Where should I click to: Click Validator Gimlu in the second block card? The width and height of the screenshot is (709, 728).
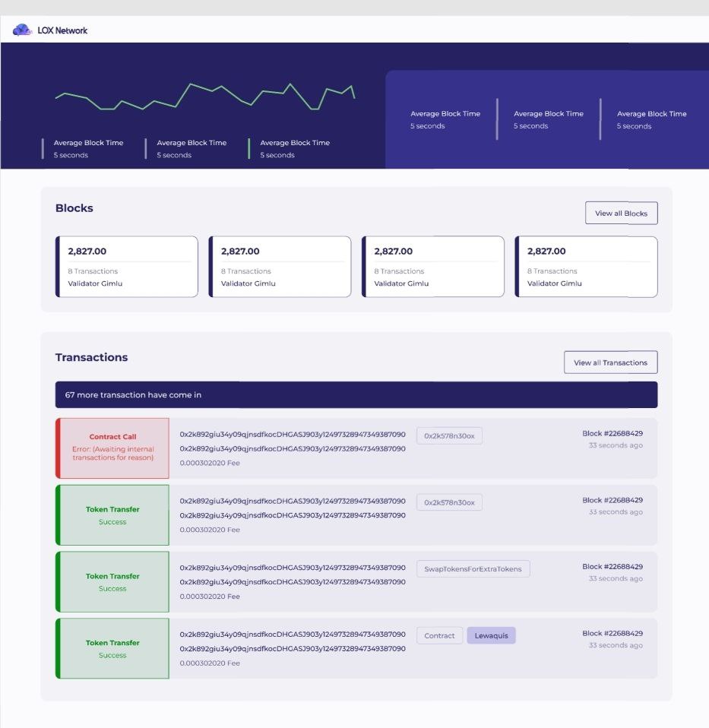248,283
